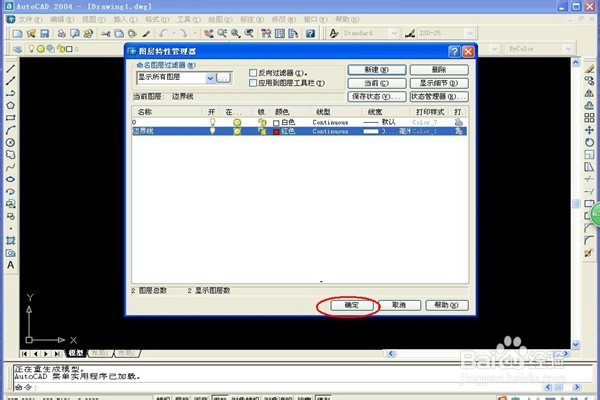Click the Zoom realtime magnifier icon

[222, 34]
